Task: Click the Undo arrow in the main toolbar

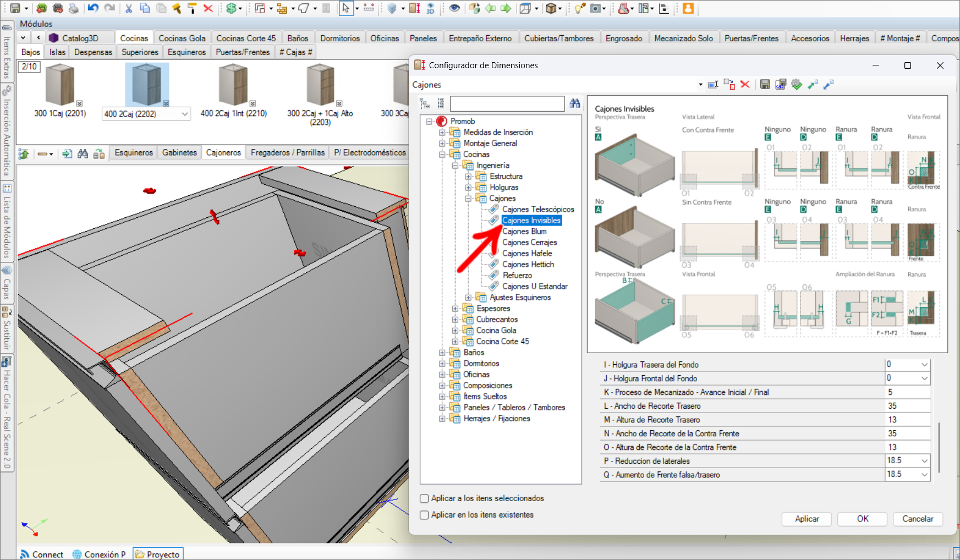Action: point(92,8)
